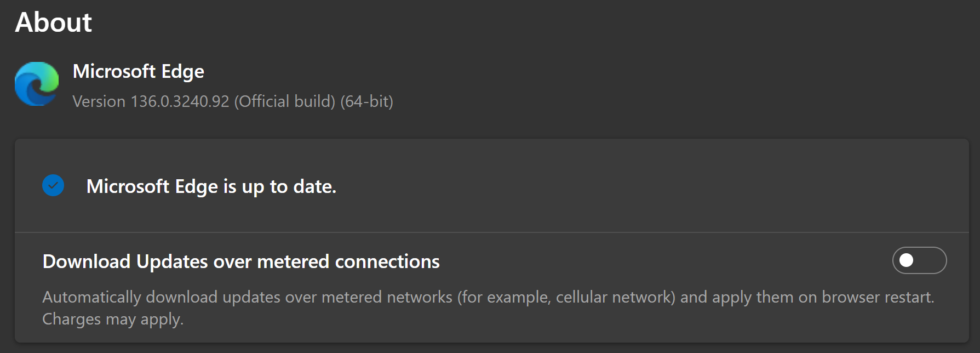Click the About page heading
Viewport: 980px width, 353px height.
coord(54,22)
